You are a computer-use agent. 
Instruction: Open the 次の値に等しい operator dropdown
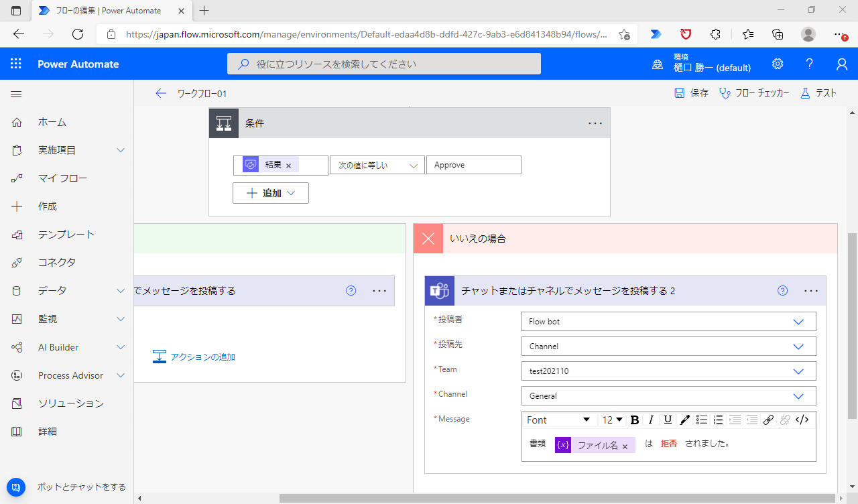(x=377, y=165)
